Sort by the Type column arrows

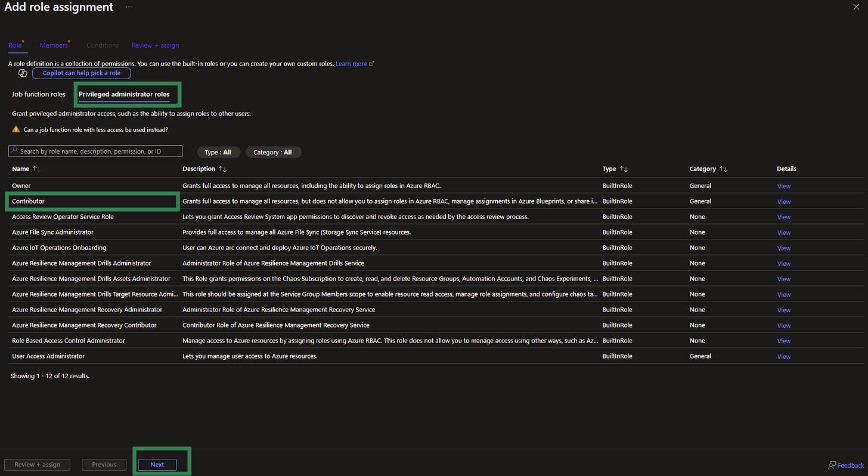tap(624, 169)
